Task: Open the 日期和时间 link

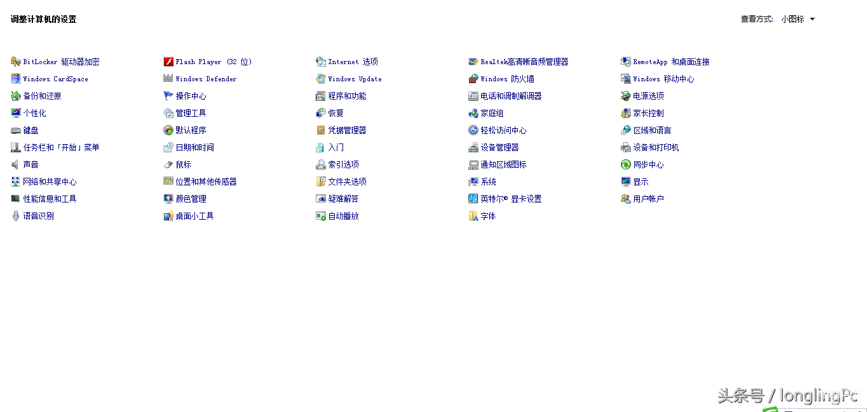Action: click(195, 147)
